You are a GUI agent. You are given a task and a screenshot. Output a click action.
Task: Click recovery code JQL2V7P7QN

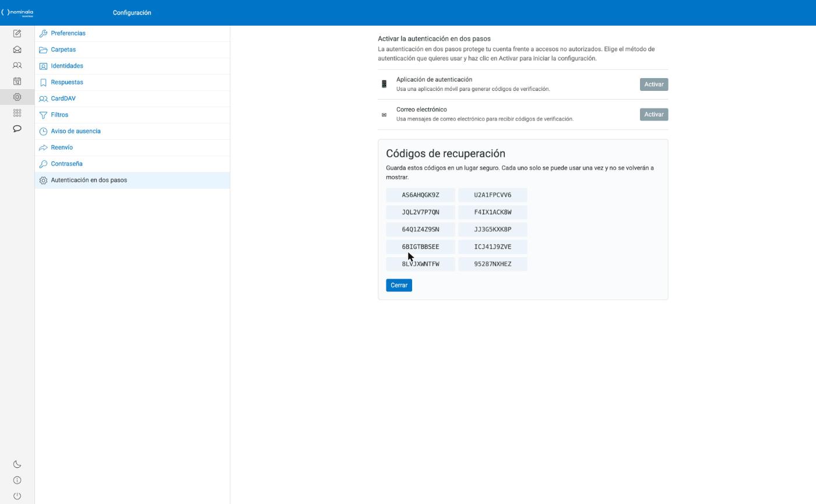pyautogui.click(x=420, y=212)
